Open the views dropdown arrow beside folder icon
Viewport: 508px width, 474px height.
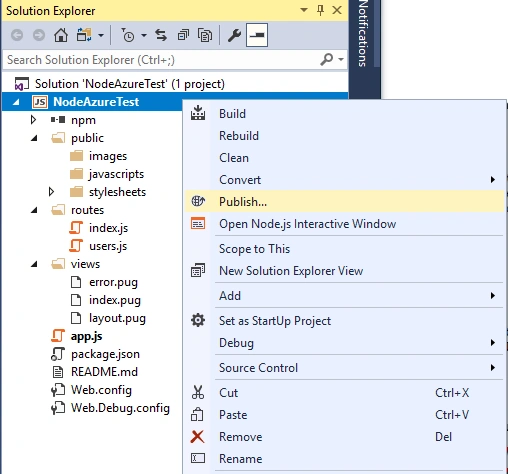point(101,35)
